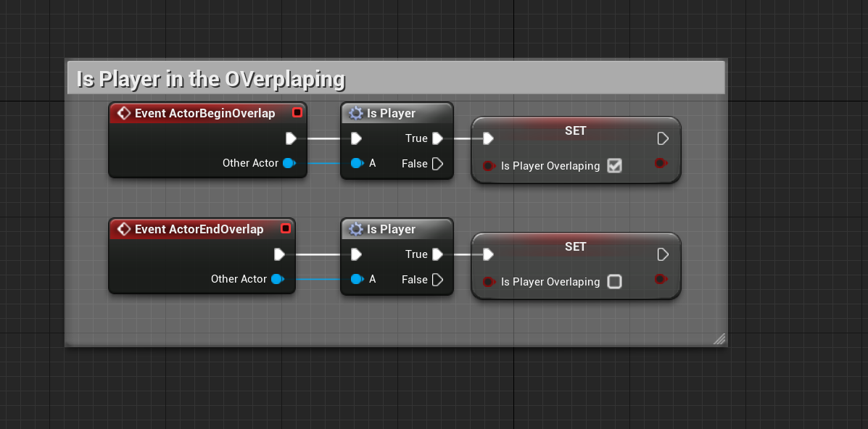Select A input pin on lower Is Player
The height and width of the screenshot is (429, 868).
(x=357, y=279)
